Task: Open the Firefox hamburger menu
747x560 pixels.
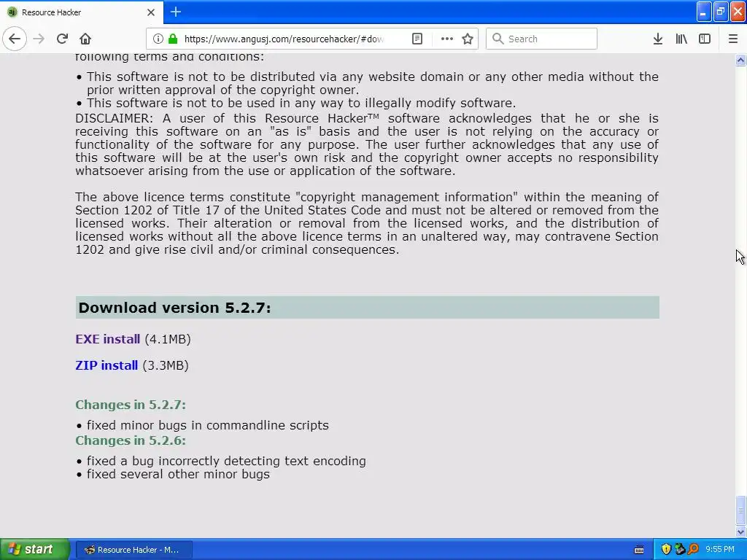Action: click(x=733, y=39)
